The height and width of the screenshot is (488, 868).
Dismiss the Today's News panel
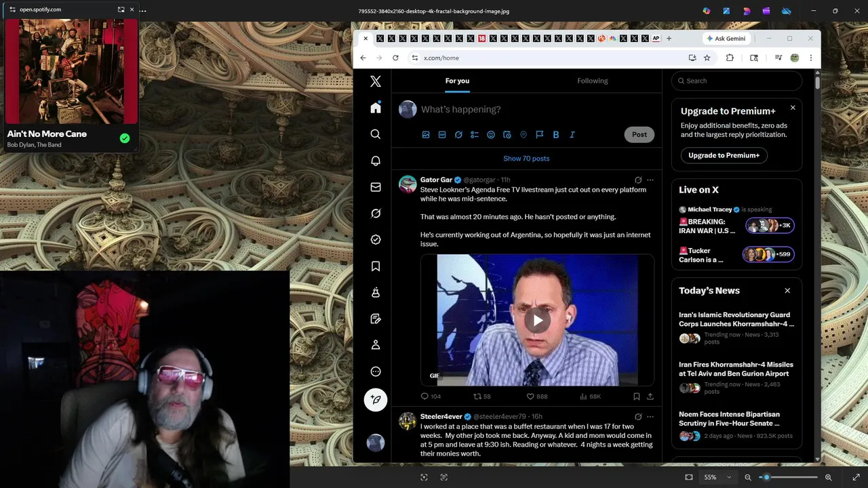tap(787, 291)
